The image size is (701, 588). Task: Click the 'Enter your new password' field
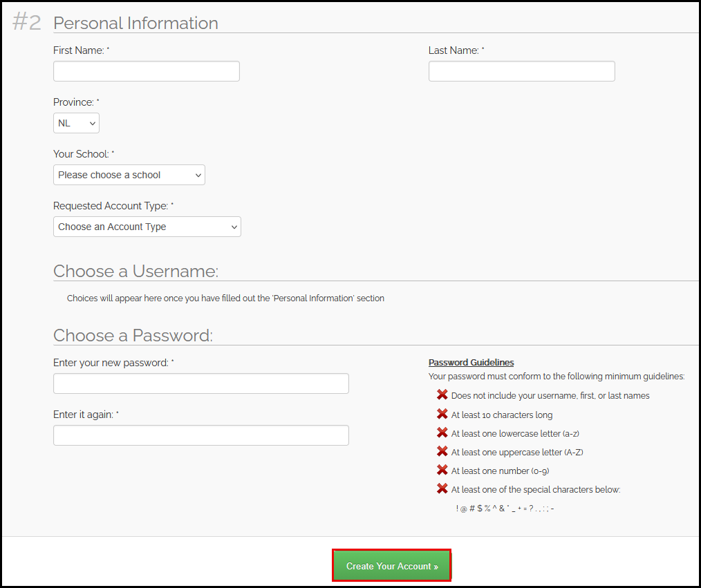200,383
